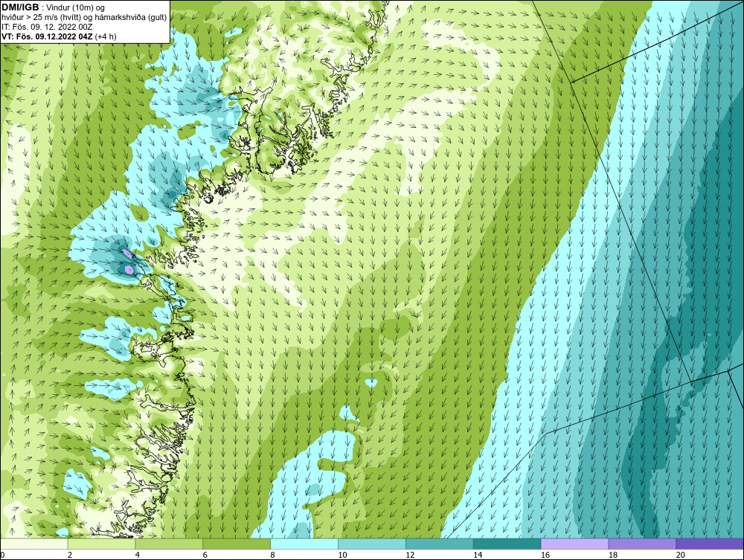This screenshot has width=744, height=560.
Task: Click the above 20 m/s dark purple swatch
Action: [x=710, y=544]
